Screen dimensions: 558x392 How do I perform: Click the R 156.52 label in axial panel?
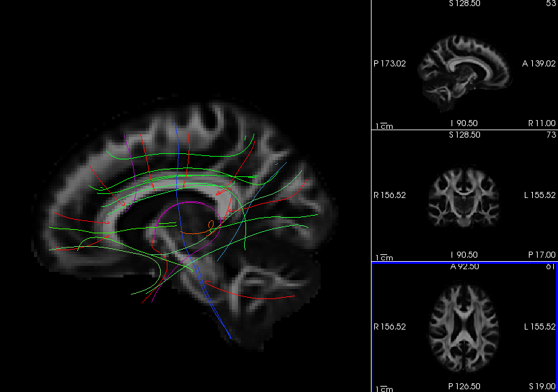pyautogui.click(x=390, y=327)
